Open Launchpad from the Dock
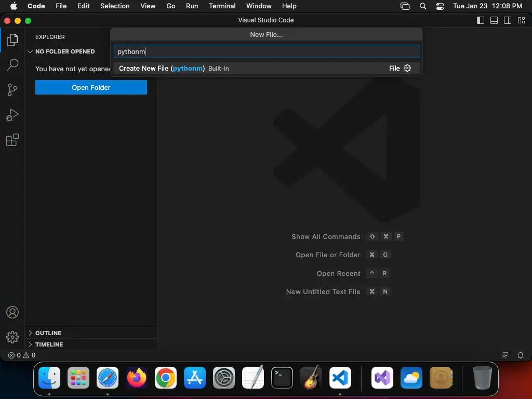This screenshot has width=532, height=399. (x=78, y=378)
